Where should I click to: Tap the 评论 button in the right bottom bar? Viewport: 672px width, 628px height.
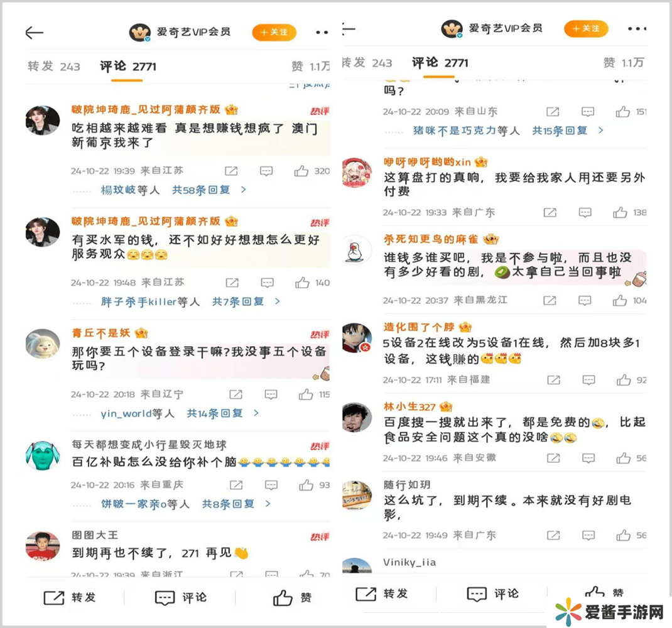coord(492,593)
